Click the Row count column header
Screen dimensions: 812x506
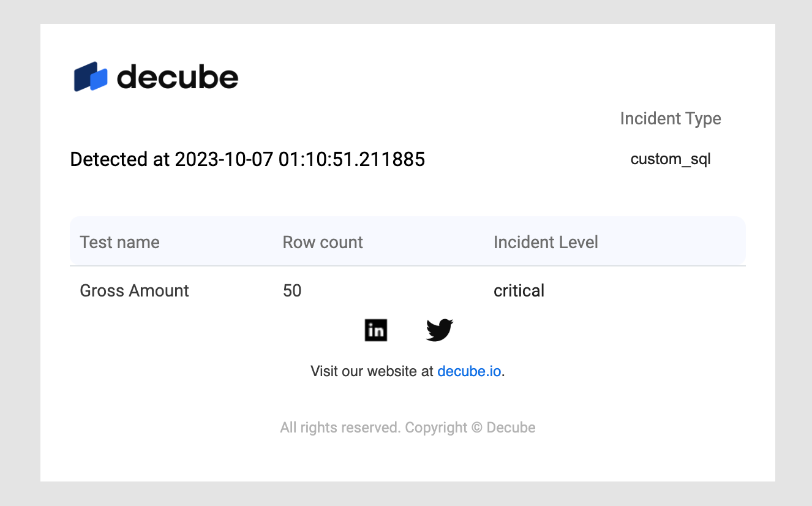coord(323,242)
